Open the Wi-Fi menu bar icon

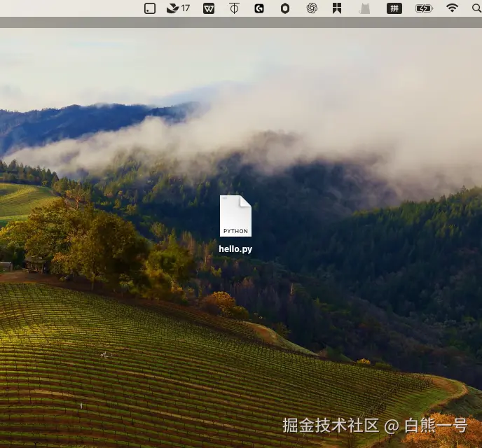[452, 8]
